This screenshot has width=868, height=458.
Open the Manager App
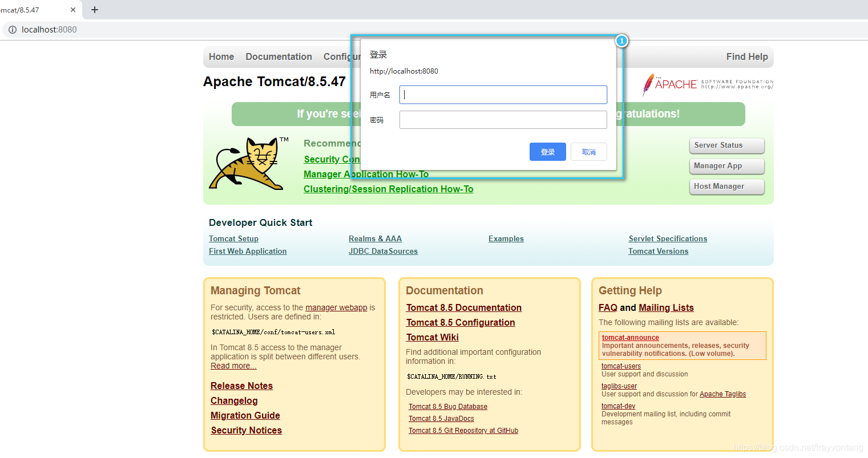(726, 166)
